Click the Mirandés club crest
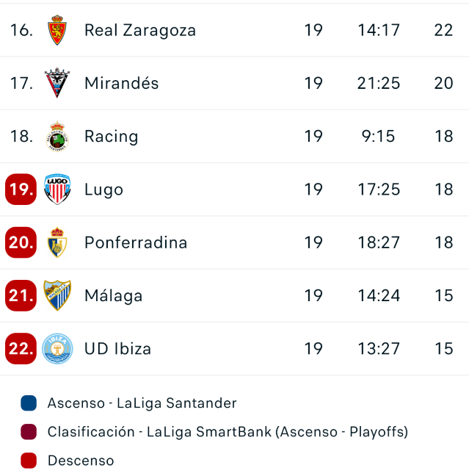 point(57,83)
